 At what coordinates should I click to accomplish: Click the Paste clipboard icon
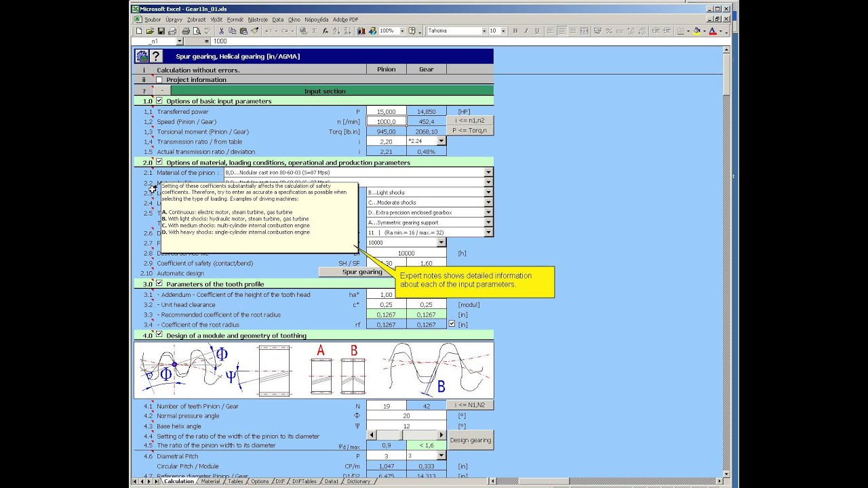(243, 30)
